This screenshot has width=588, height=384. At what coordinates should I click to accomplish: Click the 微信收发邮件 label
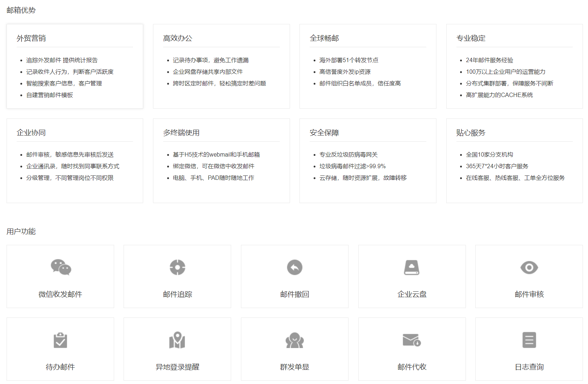click(60, 294)
